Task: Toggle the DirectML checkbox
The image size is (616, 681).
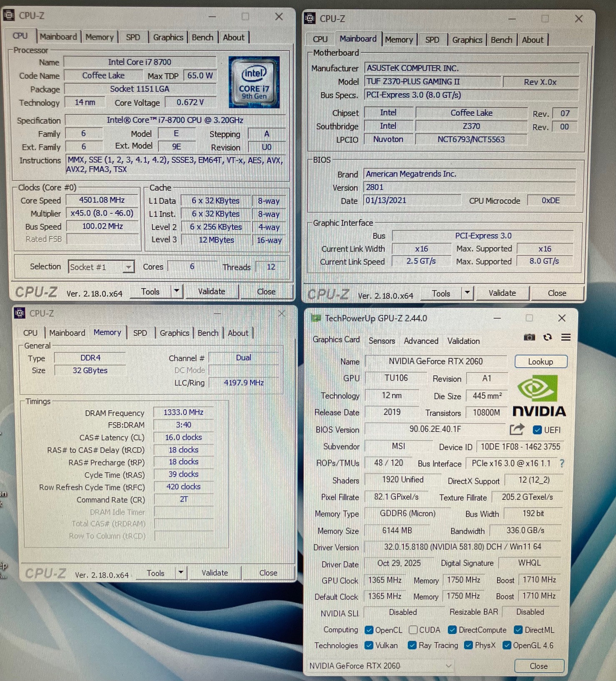Action: click(518, 630)
